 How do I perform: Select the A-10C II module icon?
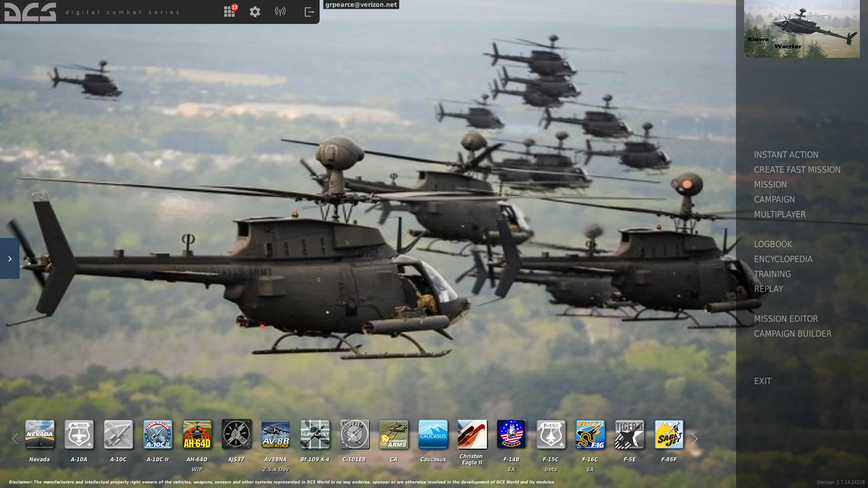158,434
